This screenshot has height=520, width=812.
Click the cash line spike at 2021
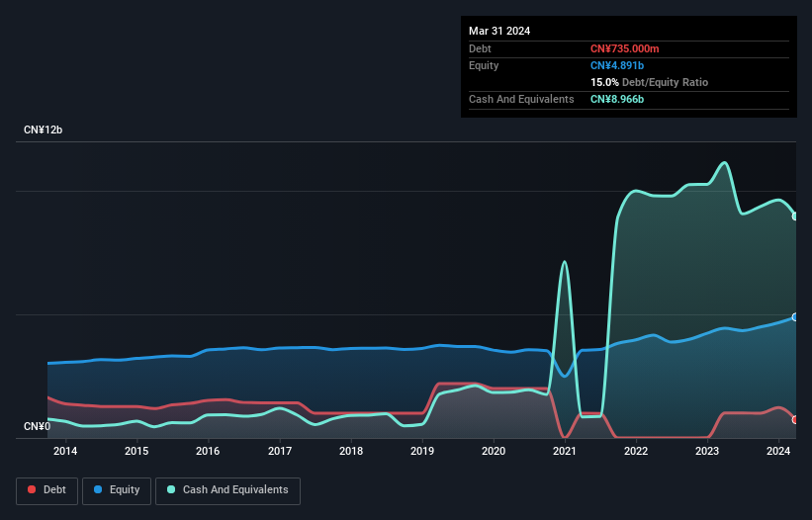click(x=565, y=262)
